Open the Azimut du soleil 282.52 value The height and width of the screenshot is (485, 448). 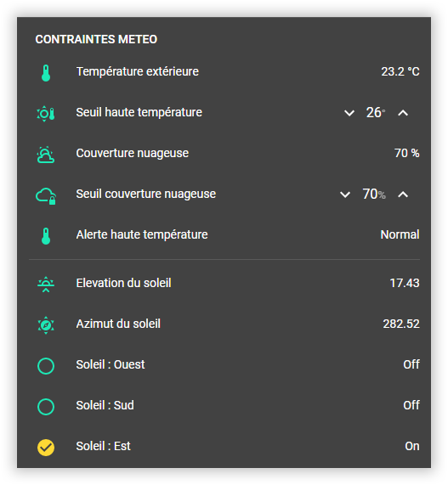coord(401,324)
